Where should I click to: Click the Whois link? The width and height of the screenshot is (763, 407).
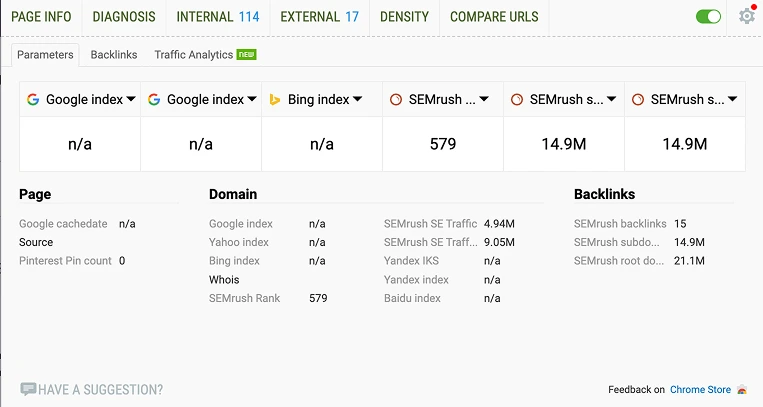224,279
